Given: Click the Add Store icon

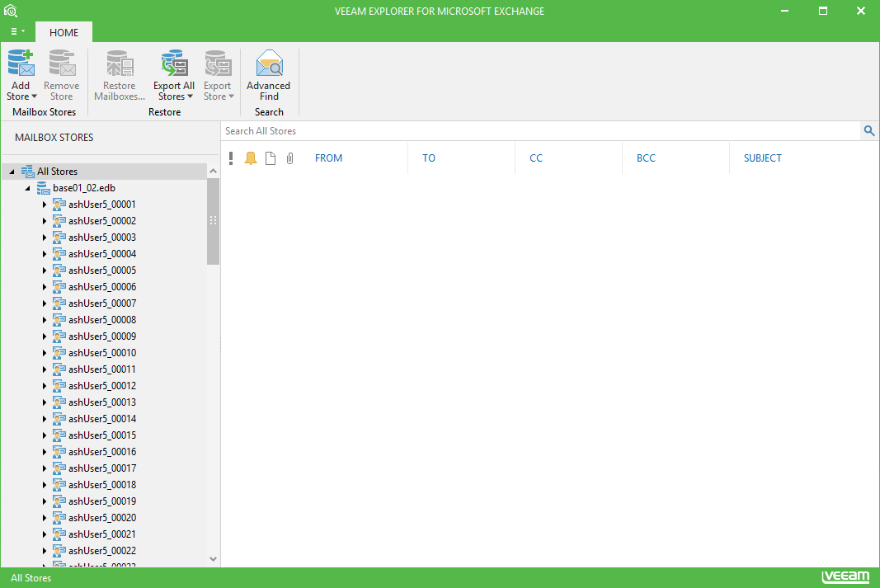Looking at the screenshot, I should (21, 63).
